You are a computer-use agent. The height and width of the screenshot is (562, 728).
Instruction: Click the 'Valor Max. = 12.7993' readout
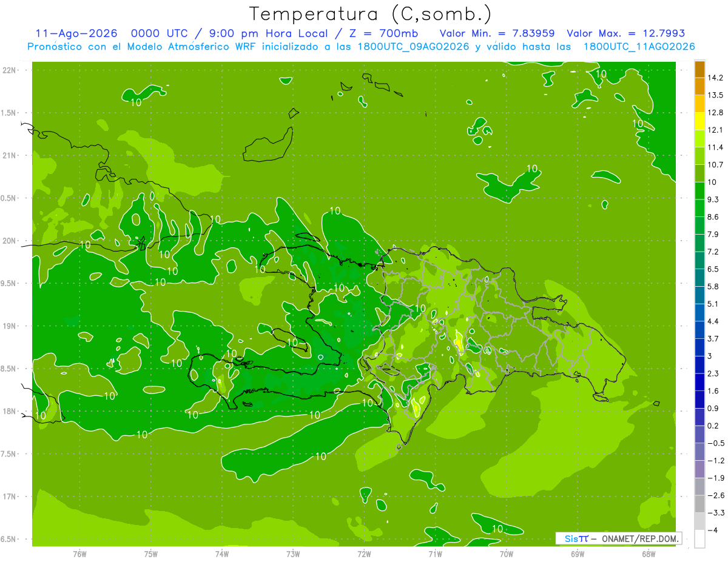click(x=626, y=33)
